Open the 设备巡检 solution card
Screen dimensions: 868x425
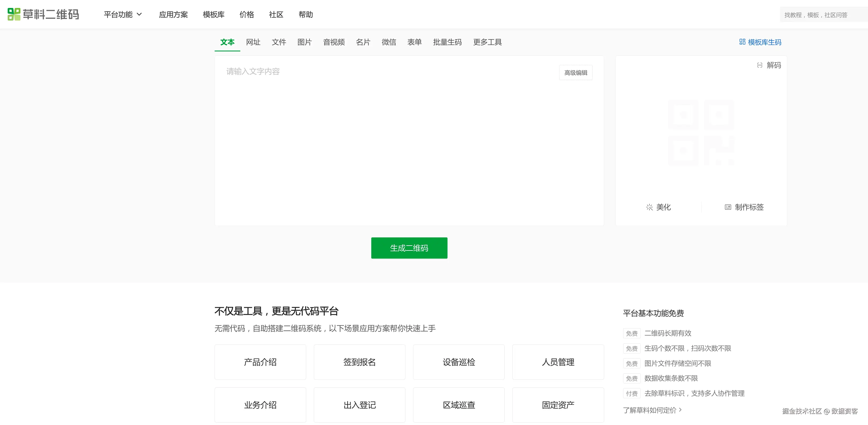459,362
